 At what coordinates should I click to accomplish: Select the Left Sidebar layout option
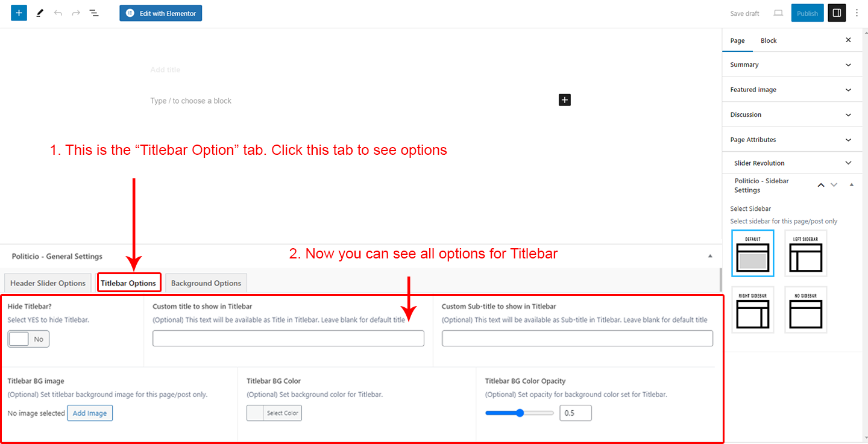pos(806,254)
